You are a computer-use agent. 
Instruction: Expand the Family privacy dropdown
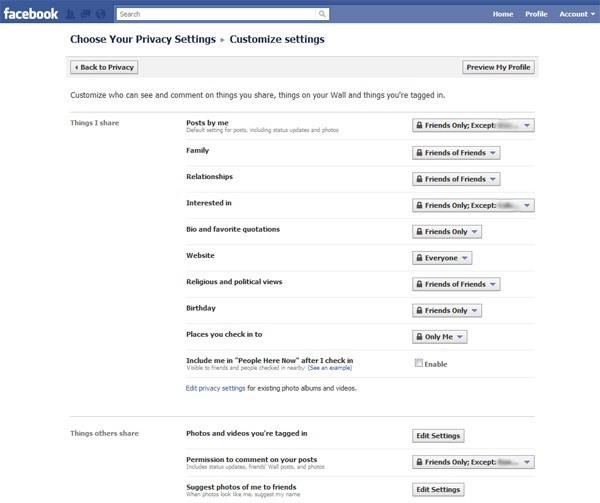[x=456, y=153]
